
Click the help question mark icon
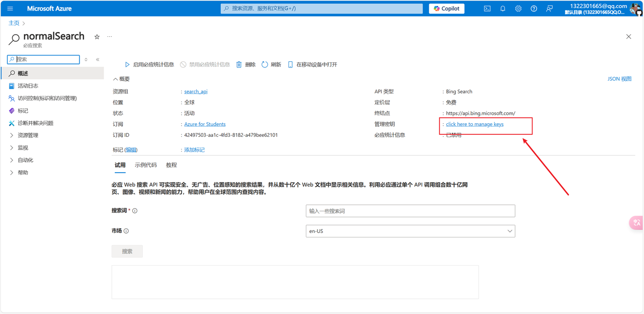[x=534, y=9]
